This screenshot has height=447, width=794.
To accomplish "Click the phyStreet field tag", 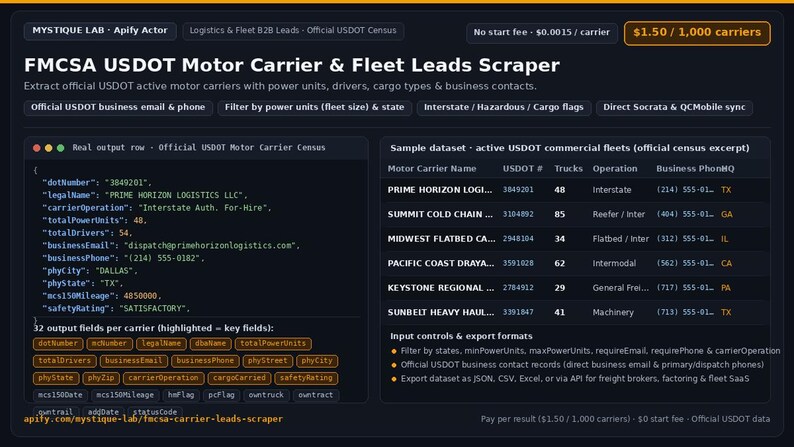I will pyautogui.click(x=267, y=361).
